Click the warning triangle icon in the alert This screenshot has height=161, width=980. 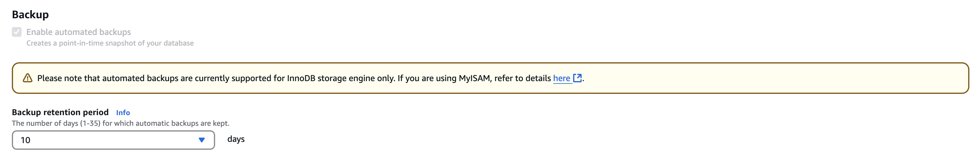27,78
